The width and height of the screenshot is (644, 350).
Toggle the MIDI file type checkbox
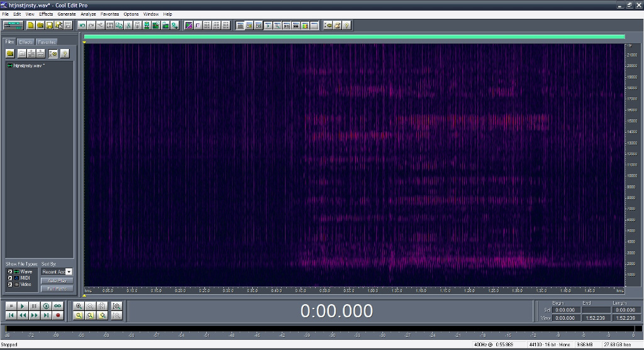[x=10, y=278]
